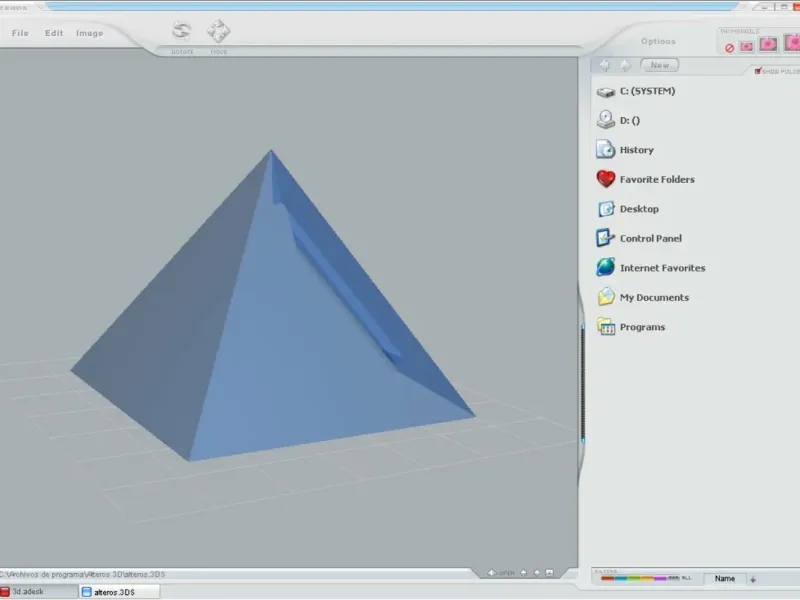Click the Open arrow icon below the viewport
The width and height of the screenshot is (800, 600).
[x=492, y=573]
